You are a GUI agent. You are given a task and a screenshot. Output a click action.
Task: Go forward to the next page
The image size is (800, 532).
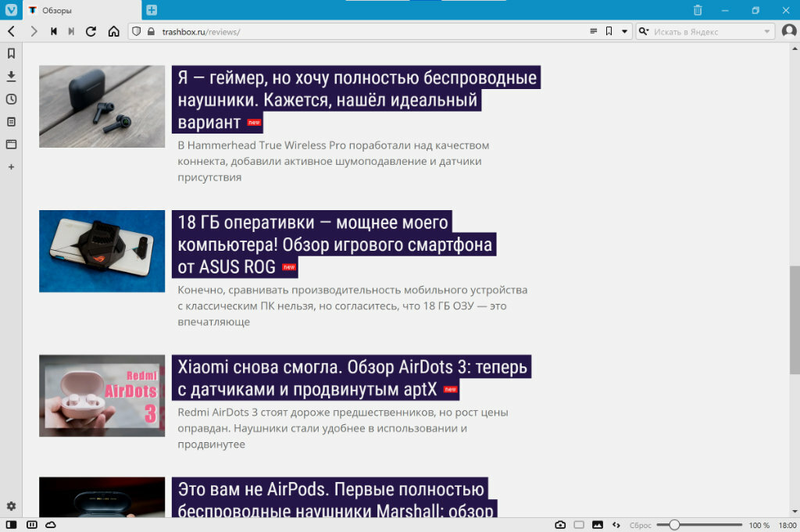(x=34, y=31)
